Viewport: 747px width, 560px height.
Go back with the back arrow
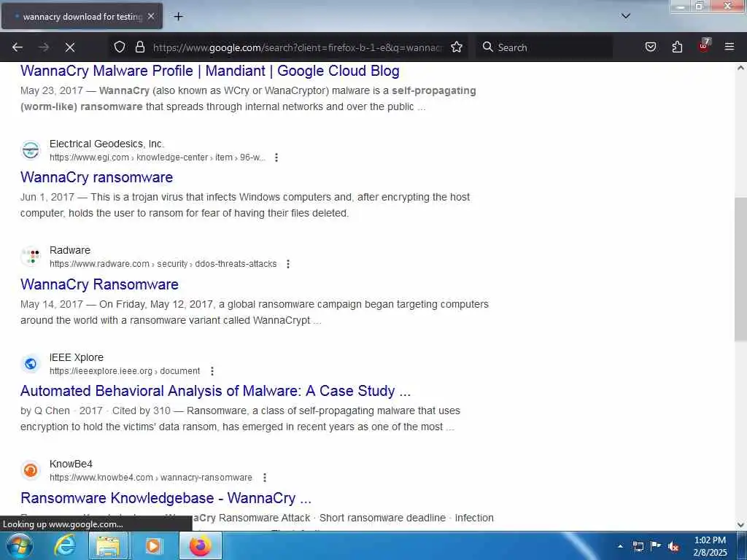18,47
